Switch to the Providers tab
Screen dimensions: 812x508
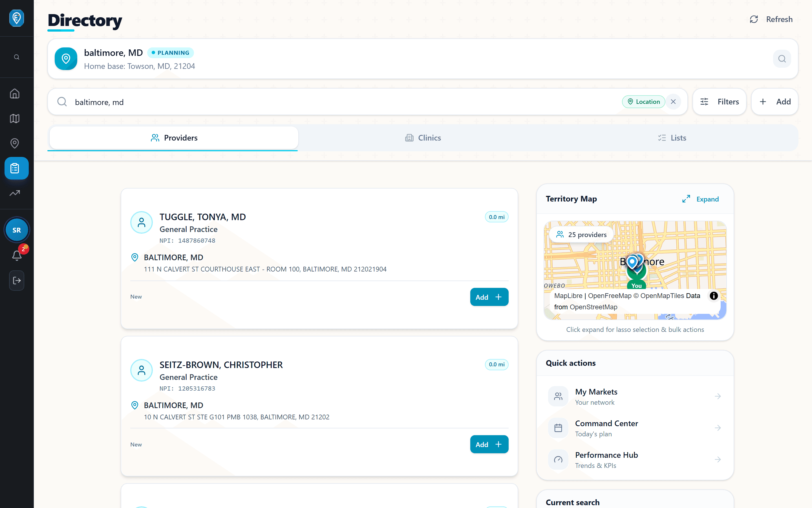coord(174,138)
